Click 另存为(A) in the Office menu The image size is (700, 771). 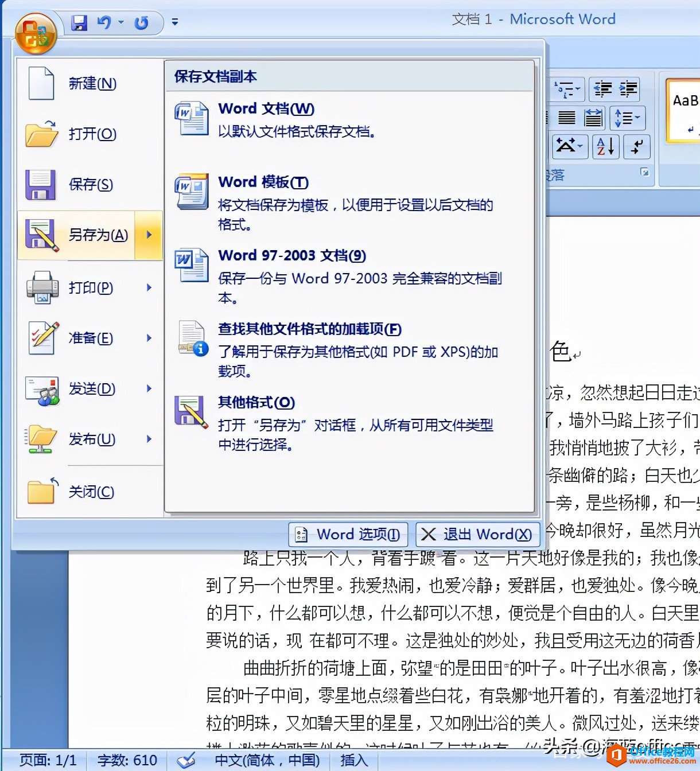tap(76, 235)
